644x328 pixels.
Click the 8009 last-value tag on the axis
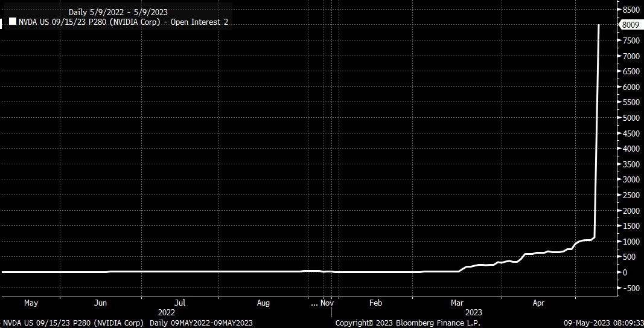(631, 25)
